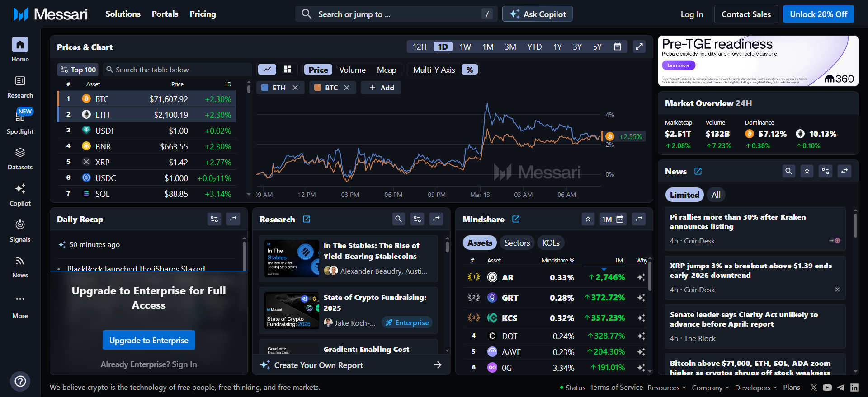Select the 1W chart timeframe
Image resolution: width=868 pixels, height=397 pixels.
(465, 47)
